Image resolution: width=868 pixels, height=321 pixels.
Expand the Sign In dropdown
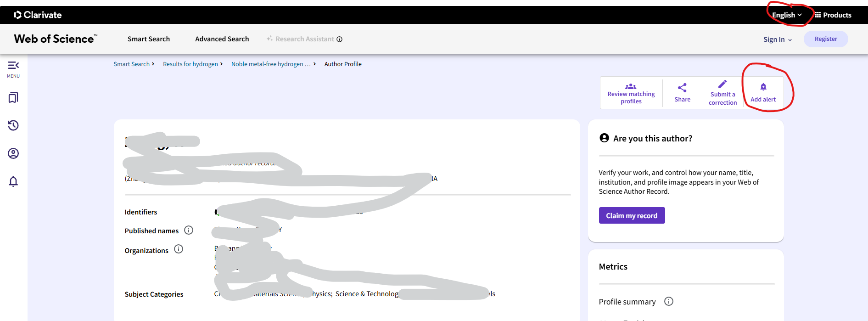click(x=778, y=39)
